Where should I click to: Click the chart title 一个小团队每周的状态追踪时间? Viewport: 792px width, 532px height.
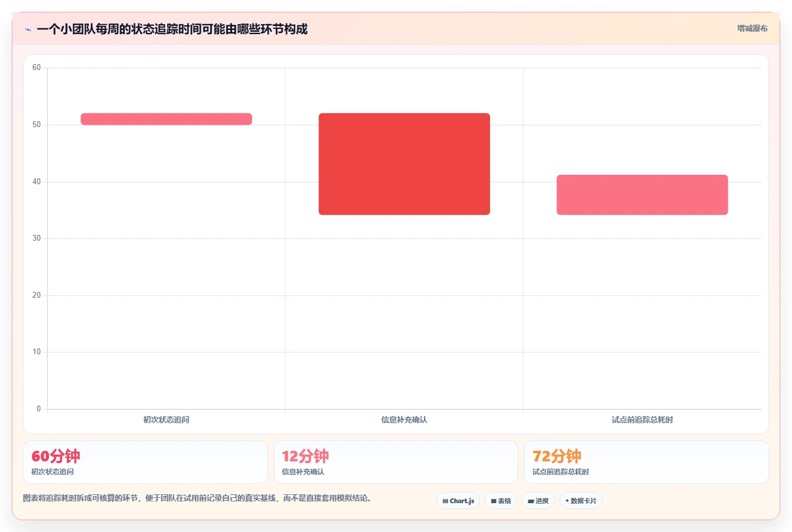coord(172,29)
